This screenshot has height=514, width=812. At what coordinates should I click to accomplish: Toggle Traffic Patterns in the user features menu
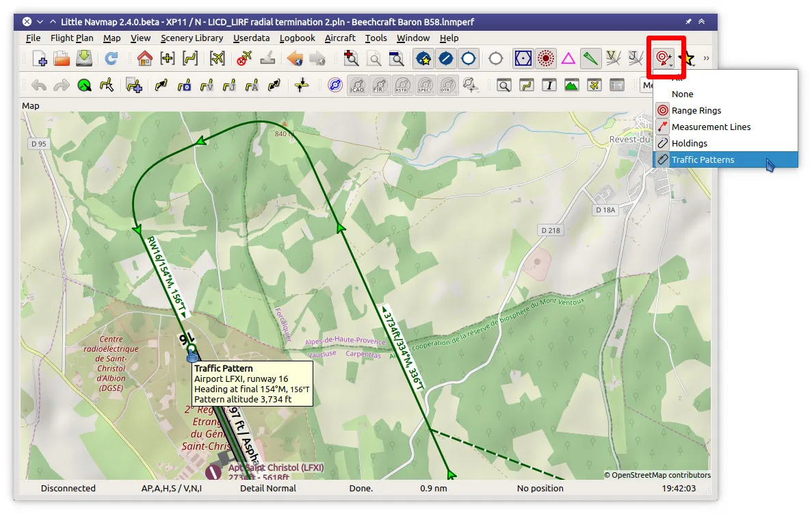(x=703, y=160)
